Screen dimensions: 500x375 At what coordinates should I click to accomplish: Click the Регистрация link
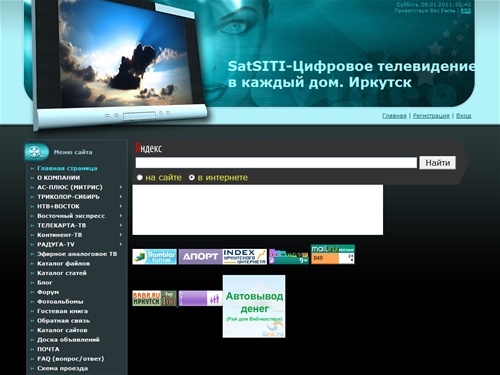[x=431, y=116]
